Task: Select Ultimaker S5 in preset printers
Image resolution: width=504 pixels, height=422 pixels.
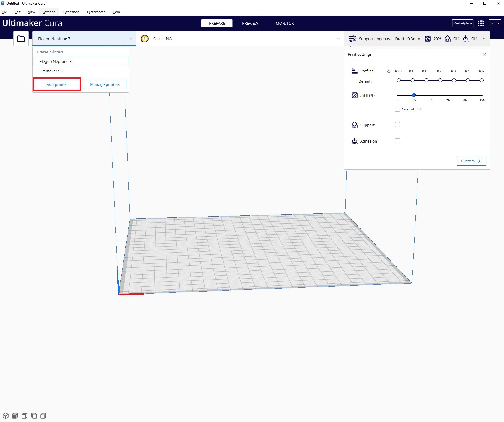Action: pyautogui.click(x=81, y=71)
